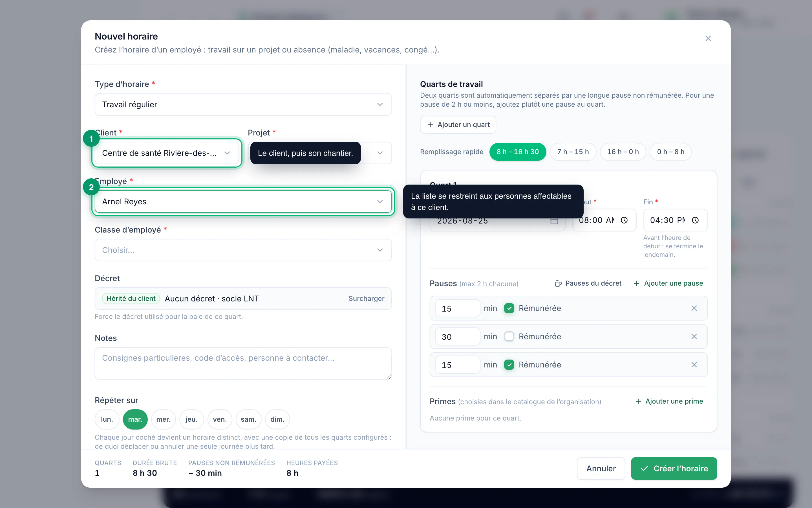812x508 pixels.
Task: Select quick fill 8 h – 16 h 30
Action: point(518,152)
